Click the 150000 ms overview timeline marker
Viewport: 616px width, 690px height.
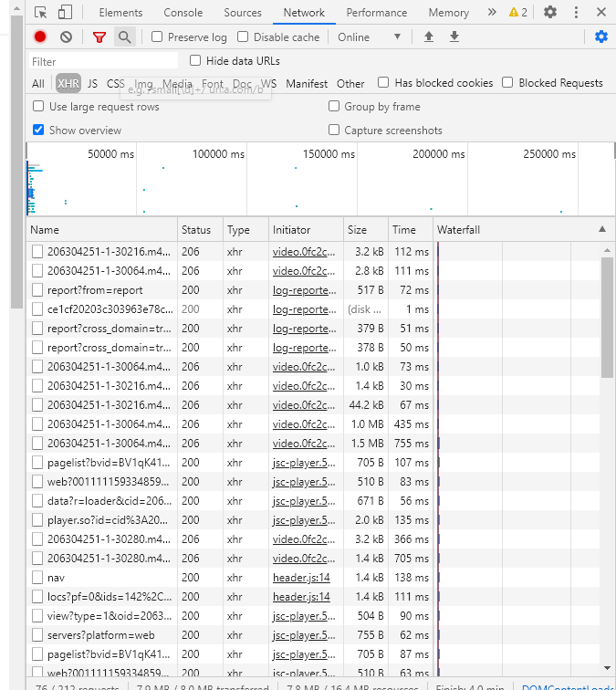pos(329,154)
